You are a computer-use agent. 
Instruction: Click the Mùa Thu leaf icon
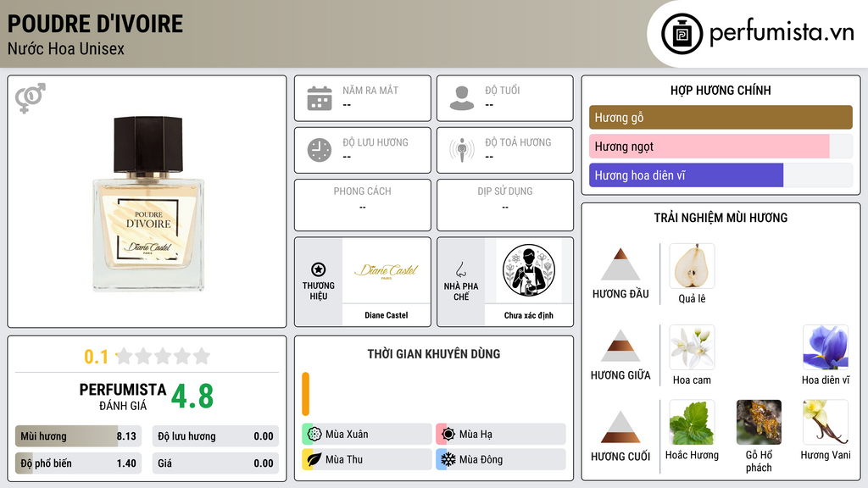click(314, 459)
